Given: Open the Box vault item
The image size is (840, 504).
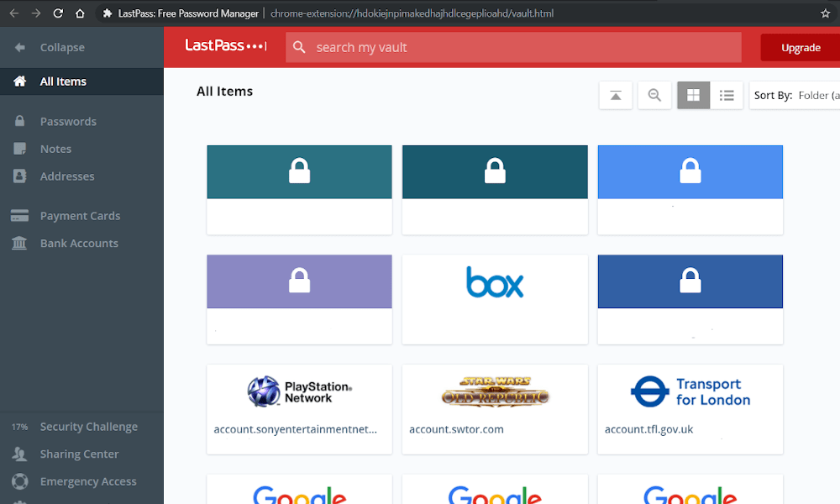Looking at the screenshot, I should pyautogui.click(x=495, y=299).
